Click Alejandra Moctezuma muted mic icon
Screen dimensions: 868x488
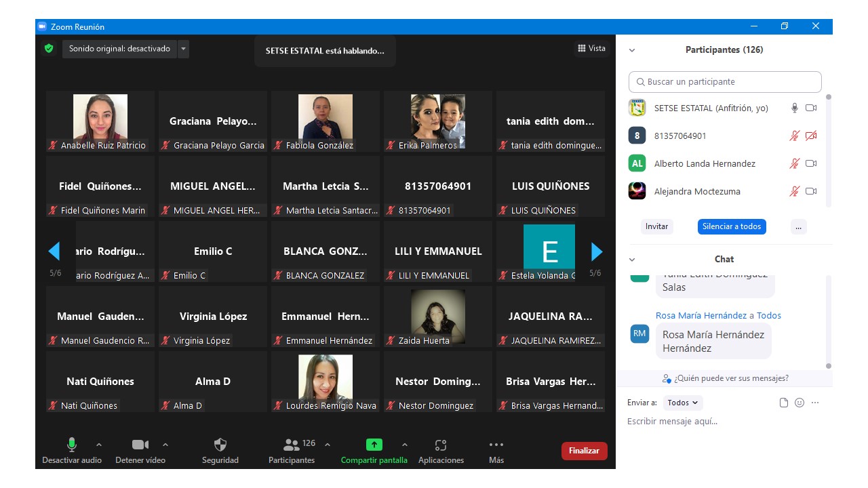(x=795, y=191)
